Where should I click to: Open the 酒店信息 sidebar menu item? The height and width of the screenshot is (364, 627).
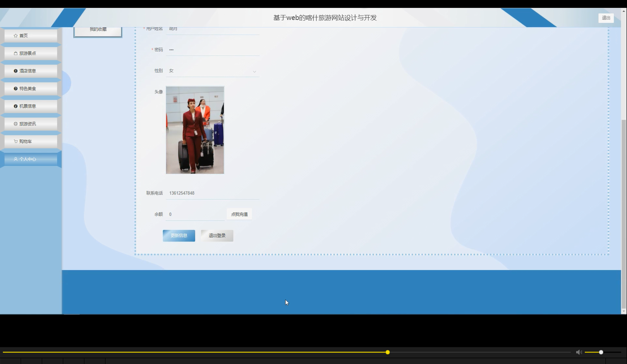tap(31, 71)
